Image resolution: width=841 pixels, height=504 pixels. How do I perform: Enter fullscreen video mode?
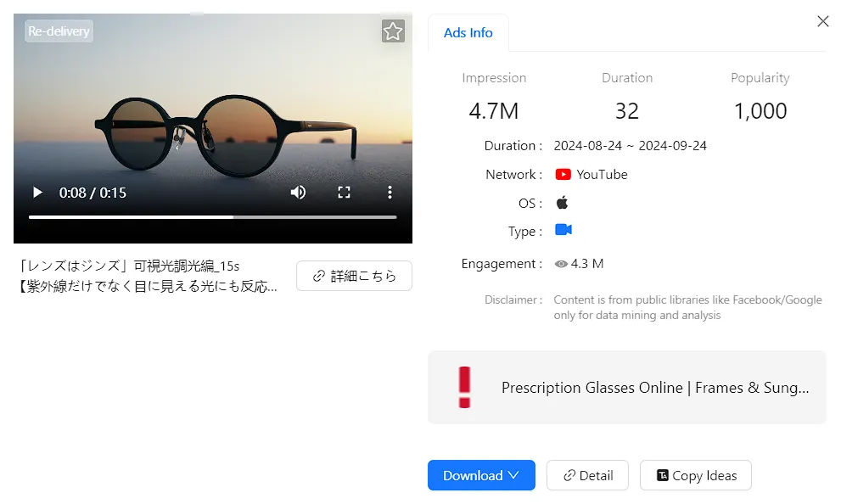[x=344, y=193]
